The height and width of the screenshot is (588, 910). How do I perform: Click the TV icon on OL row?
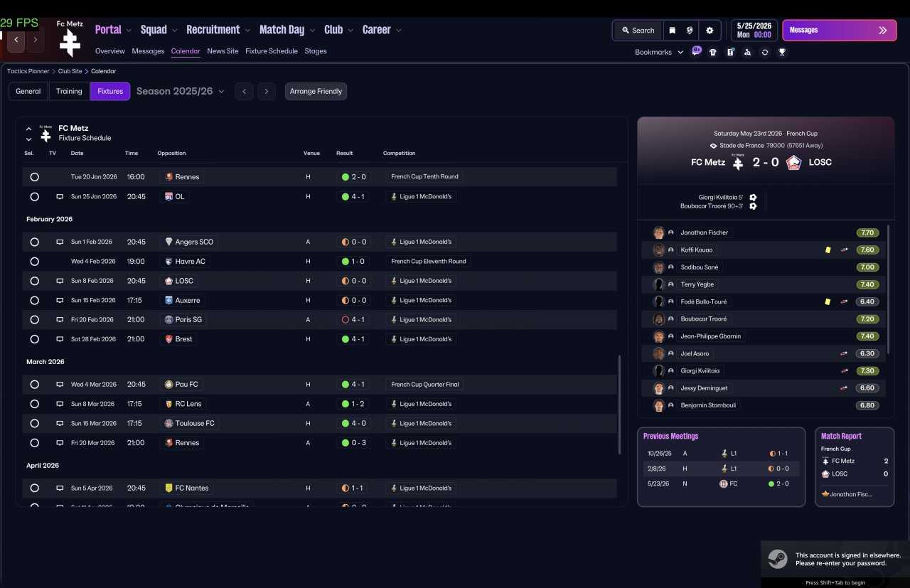tap(60, 196)
